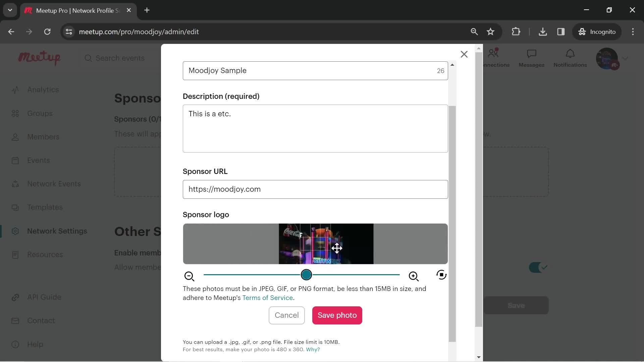Open the browser extensions icon
Screen dimensions: 644x362
516,32
